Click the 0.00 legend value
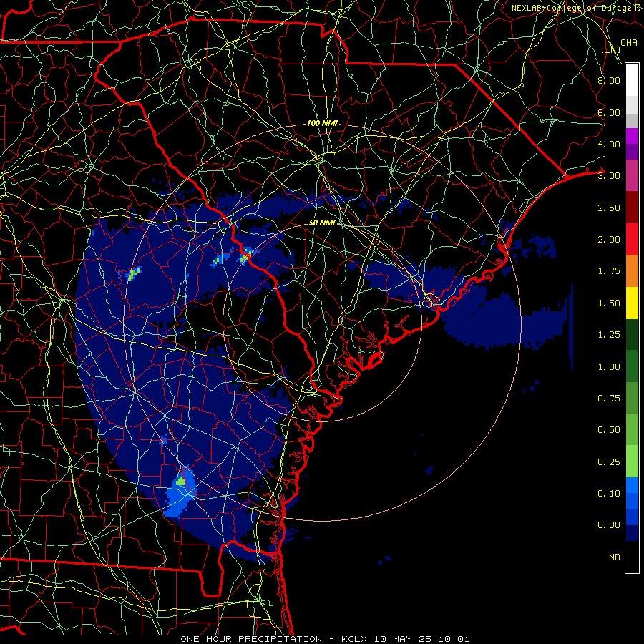The height and width of the screenshot is (644, 644). point(609,525)
